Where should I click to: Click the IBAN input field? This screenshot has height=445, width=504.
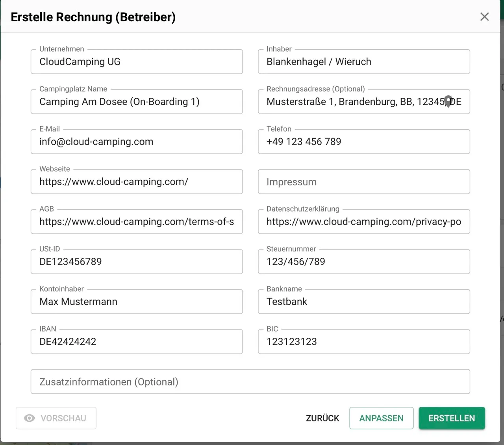pos(137,342)
